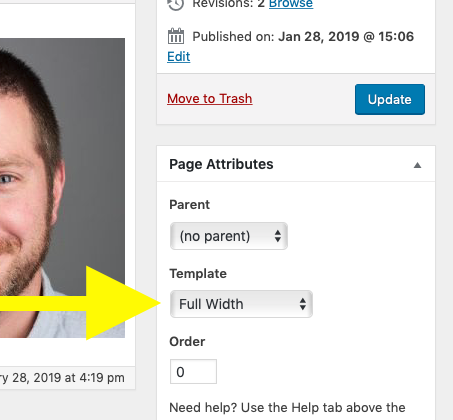The width and height of the screenshot is (453, 420).
Task: Click the calendar published icon
Action: [x=176, y=36]
